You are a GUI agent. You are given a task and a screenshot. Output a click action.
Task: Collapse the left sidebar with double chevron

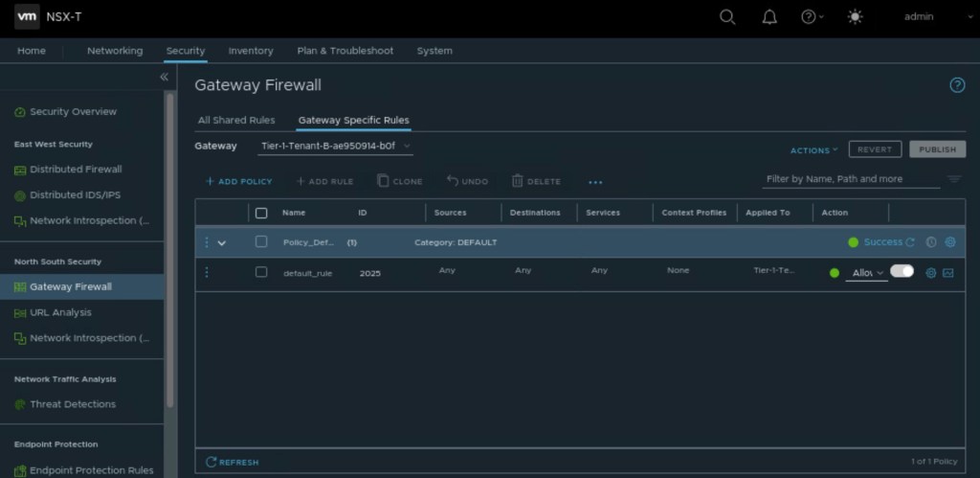tap(164, 77)
